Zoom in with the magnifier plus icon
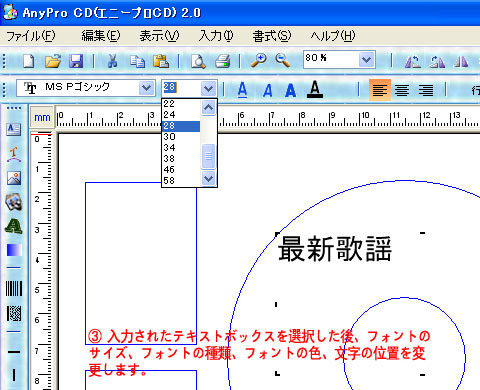This screenshot has width=480, height=390. point(258,61)
